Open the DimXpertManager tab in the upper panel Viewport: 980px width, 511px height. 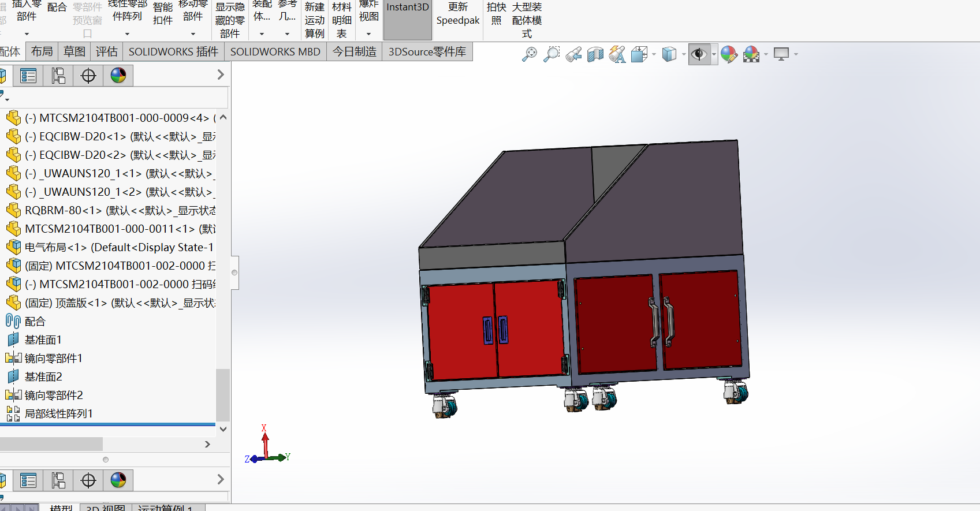coord(88,76)
